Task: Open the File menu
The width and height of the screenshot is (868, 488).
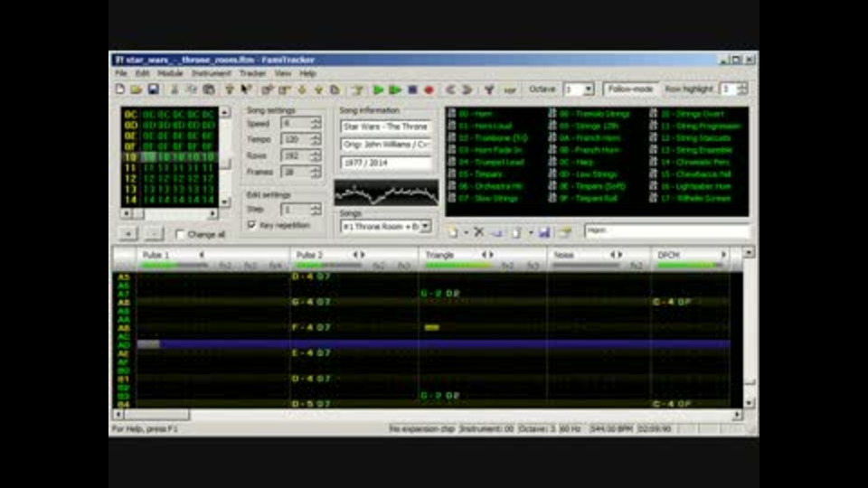Action: pos(121,73)
